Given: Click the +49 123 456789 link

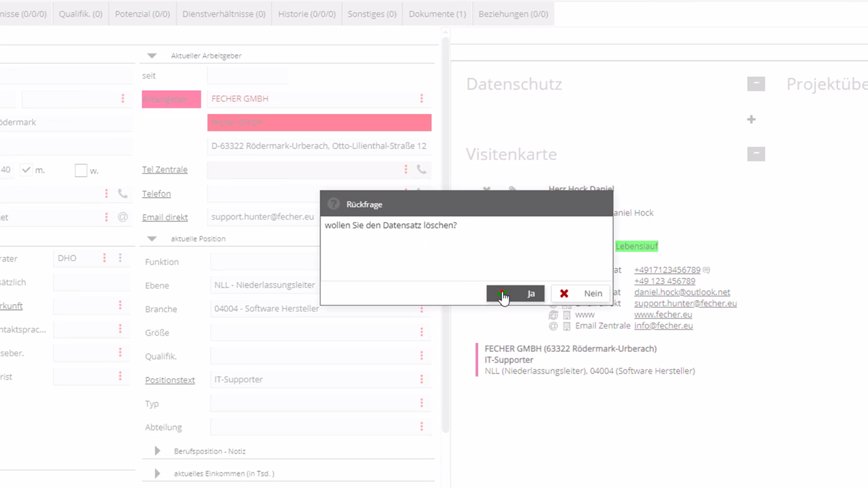Looking at the screenshot, I should (665, 281).
